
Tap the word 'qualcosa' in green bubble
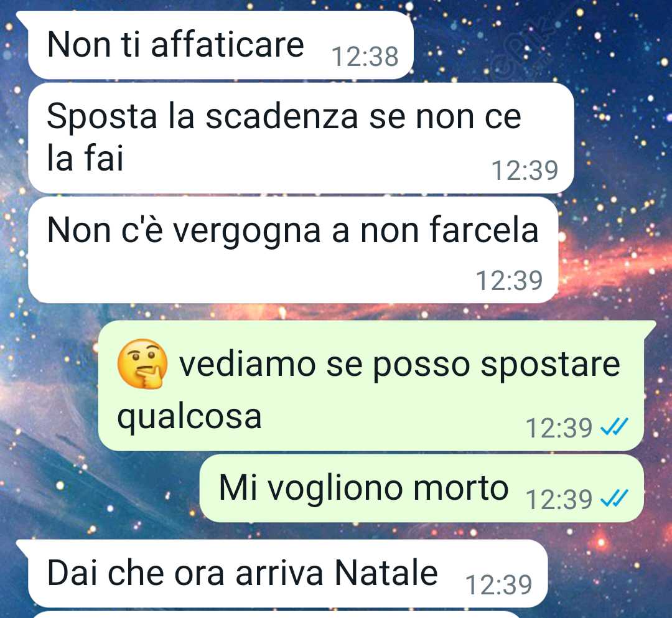tap(189, 416)
